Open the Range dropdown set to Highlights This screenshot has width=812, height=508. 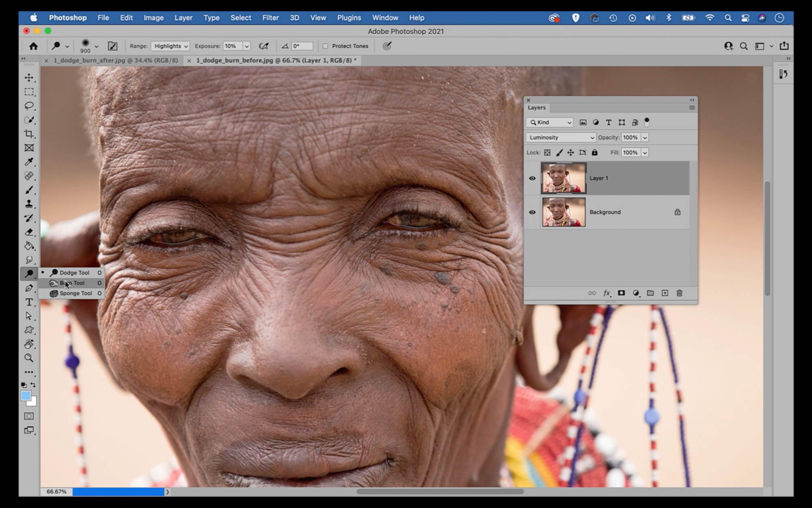pos(170,46)
